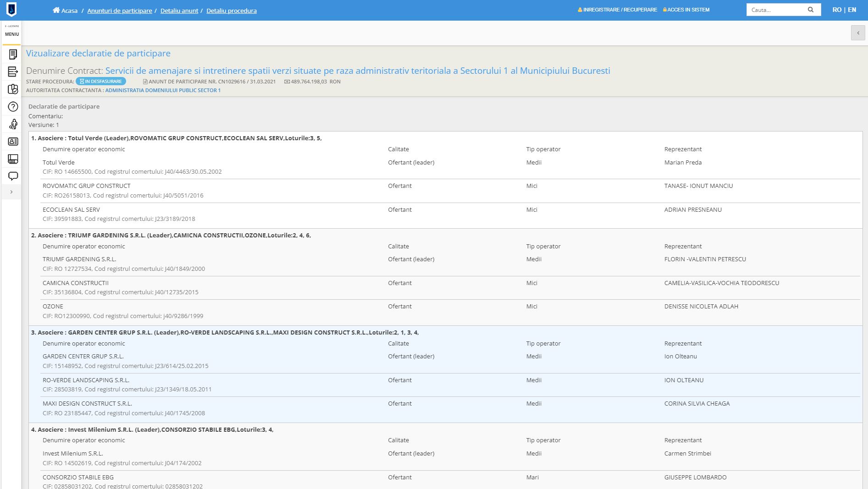
Task: Switch language to RO
Action: click(837, 10)
